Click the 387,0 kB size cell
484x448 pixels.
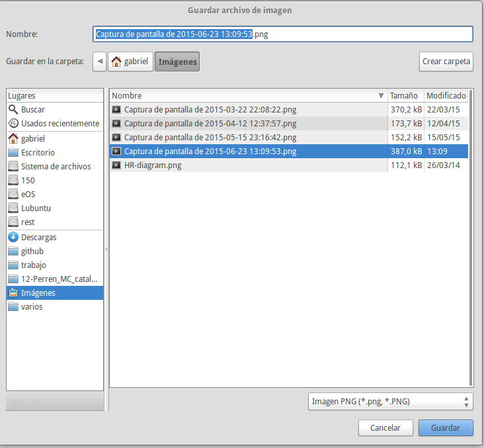(406, 151)
